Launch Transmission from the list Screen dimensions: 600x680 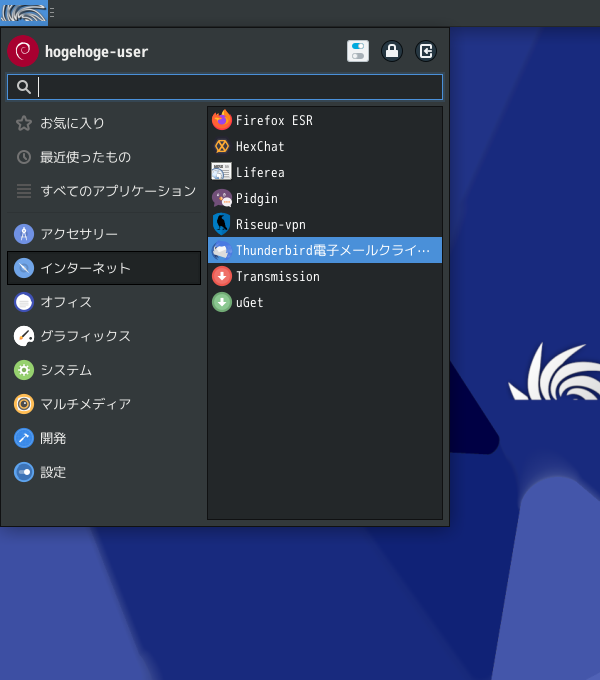click(325, 276)
